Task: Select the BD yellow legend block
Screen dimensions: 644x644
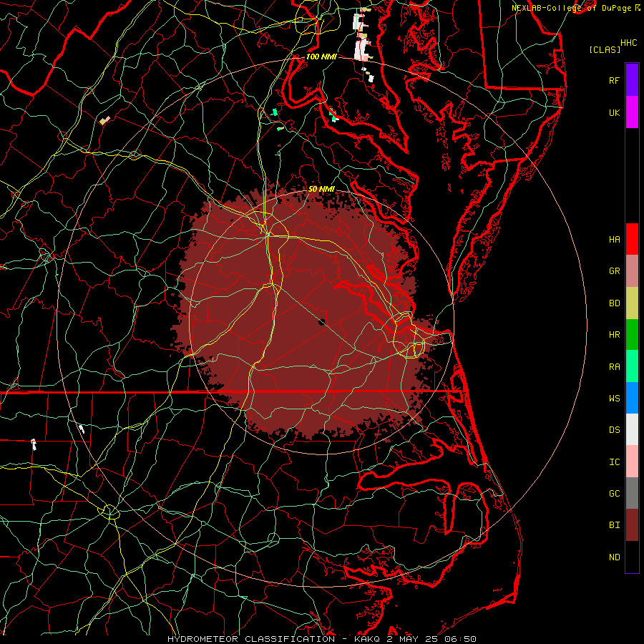Action: pyautogui.click(x=632, y=303)
